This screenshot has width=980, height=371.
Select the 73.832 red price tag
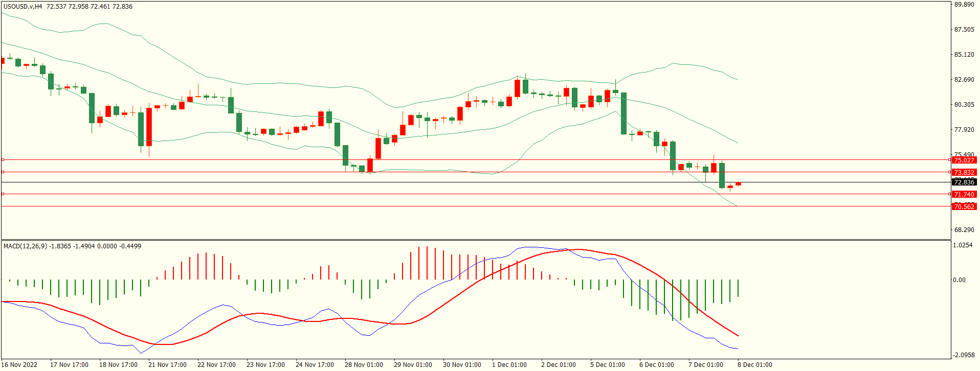(x=964, y=172)
